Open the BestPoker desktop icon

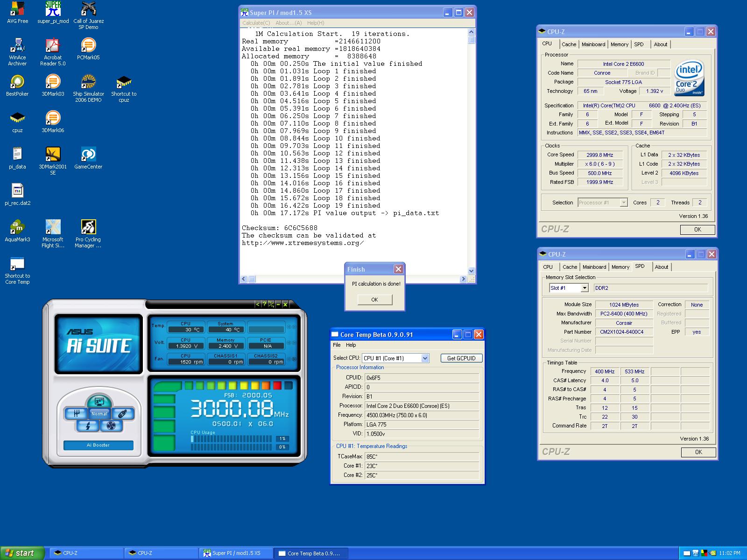pos(17,85)
